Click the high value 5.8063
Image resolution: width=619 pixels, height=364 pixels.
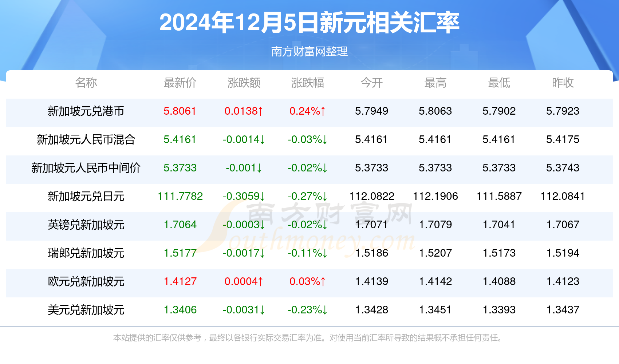435,111
